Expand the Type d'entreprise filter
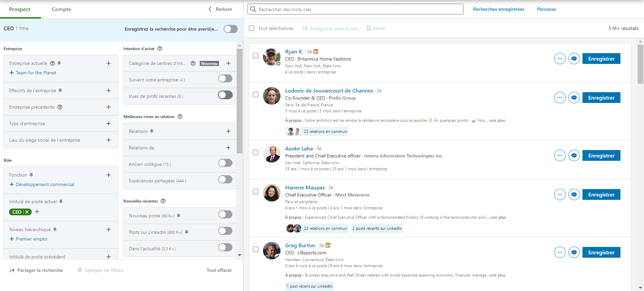This screenshot has width=644, height=291. [109, 123]
